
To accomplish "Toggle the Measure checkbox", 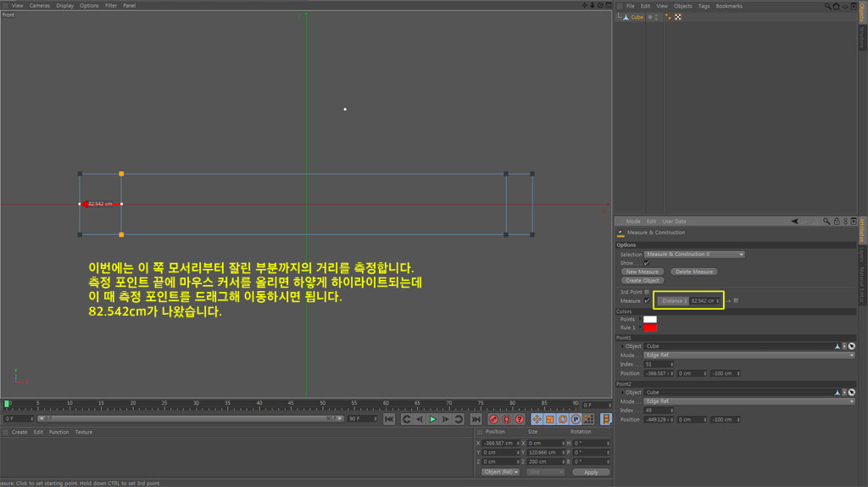I will pos(647,301).
